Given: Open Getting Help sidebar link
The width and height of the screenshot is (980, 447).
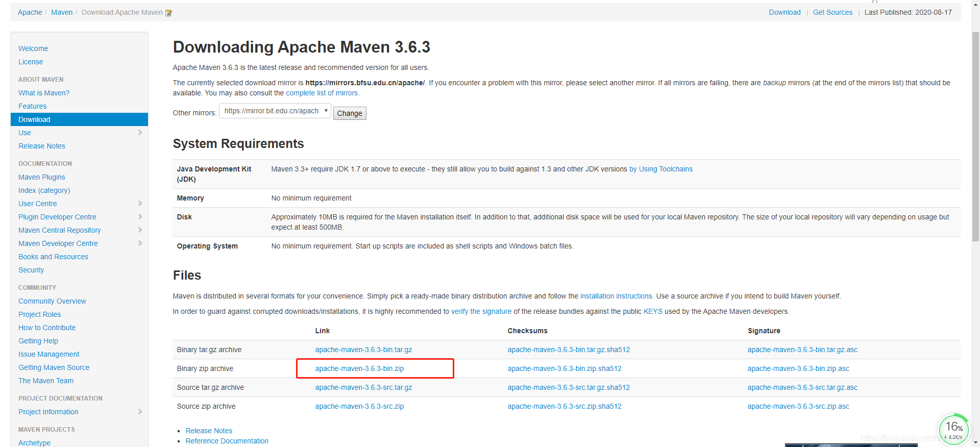Looking at the screenshot, I should tap(38, 341).
